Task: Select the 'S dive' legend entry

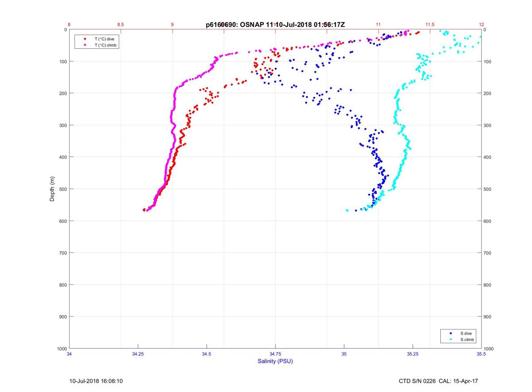Action: [x=466, y=333]
